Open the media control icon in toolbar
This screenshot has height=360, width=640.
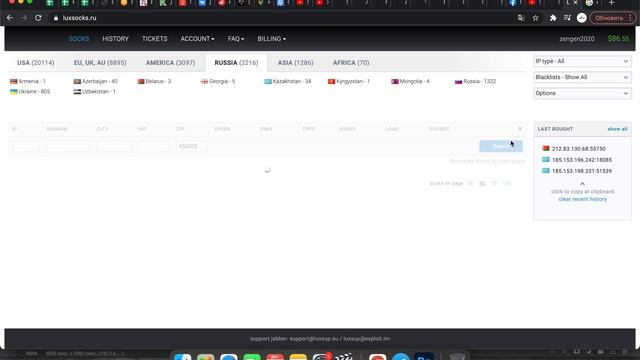click(567, 18)
